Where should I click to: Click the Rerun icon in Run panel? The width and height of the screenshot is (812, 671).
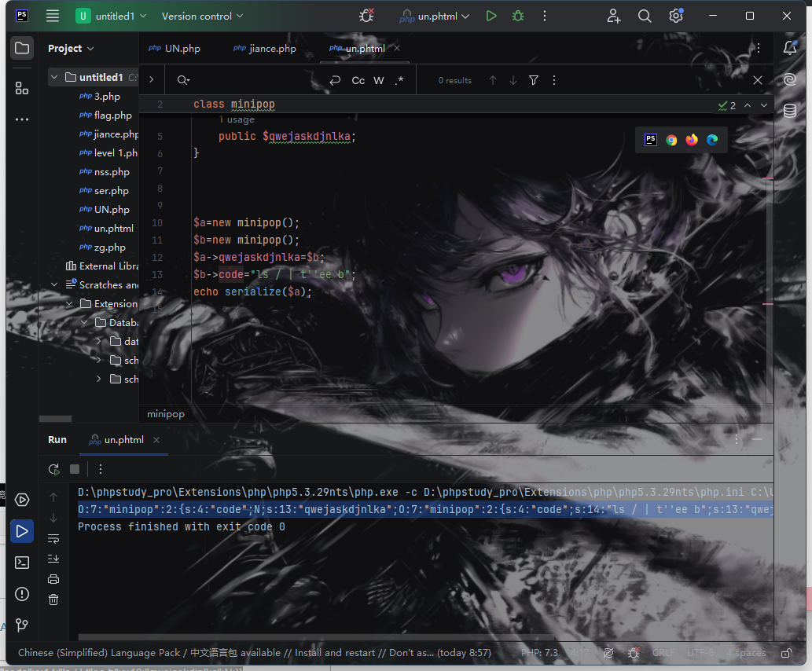tap(53, 469)
